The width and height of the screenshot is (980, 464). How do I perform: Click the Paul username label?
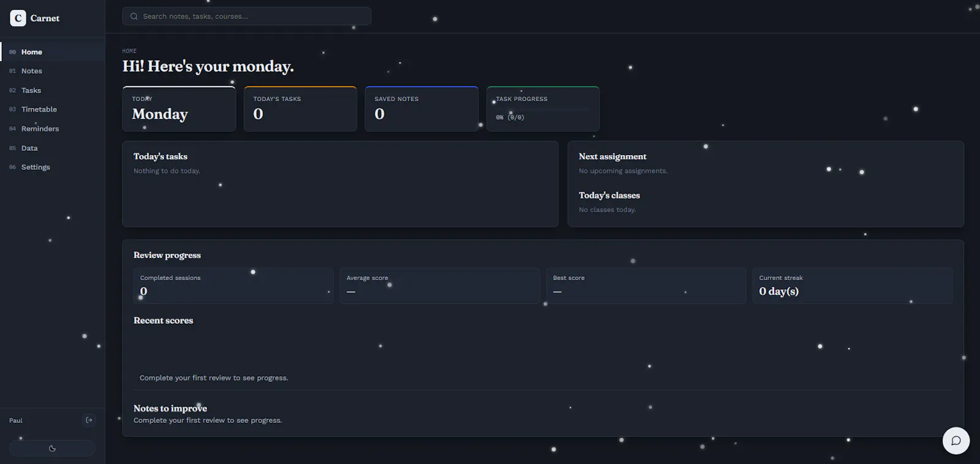(16, 420)
